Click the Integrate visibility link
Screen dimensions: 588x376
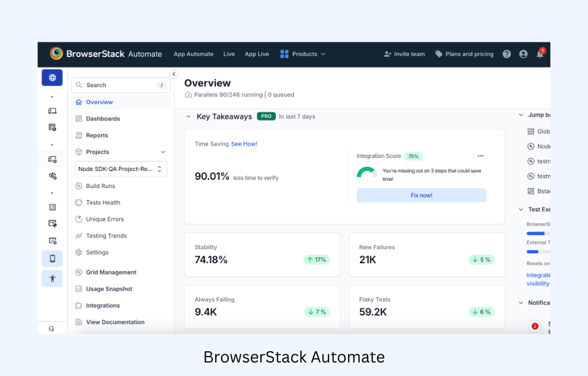point(538,280)
